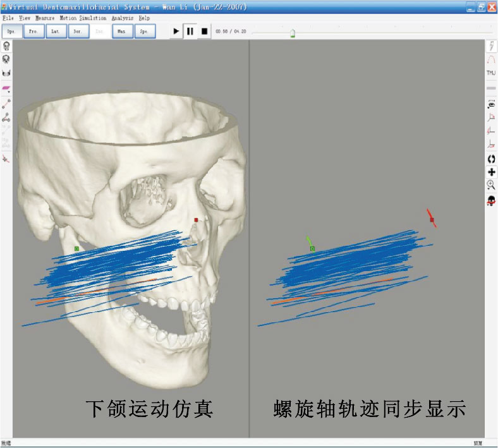Click the playback timeline slider handle
Screen dimensions: 498x448
tap(292, 33)
